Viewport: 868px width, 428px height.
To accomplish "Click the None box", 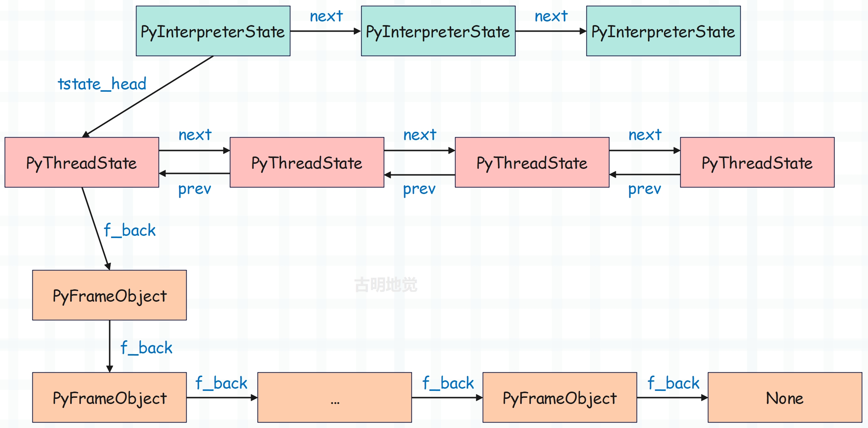I will (785, 397).
